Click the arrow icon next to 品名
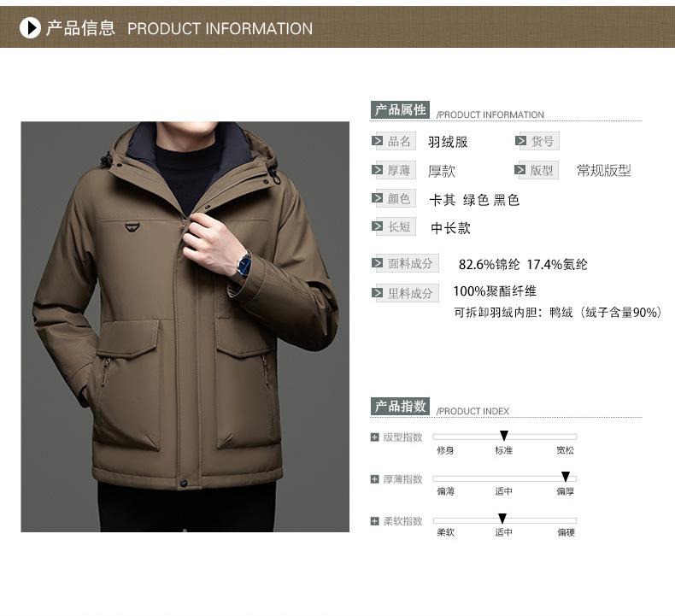Image resolution: width=675 pixels, height=616 pixels. point(377,141)
